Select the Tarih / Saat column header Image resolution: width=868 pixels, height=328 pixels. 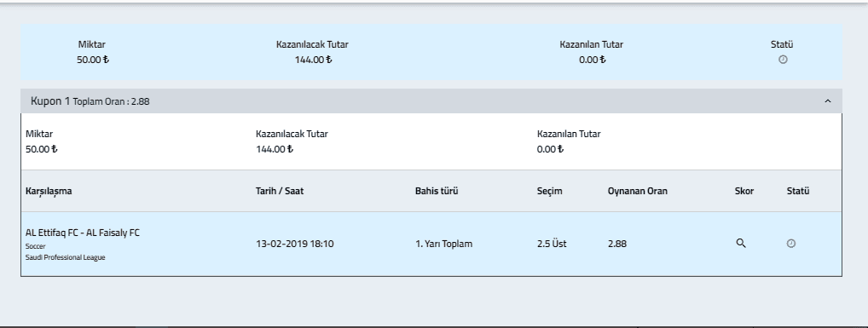click(280, 191)
